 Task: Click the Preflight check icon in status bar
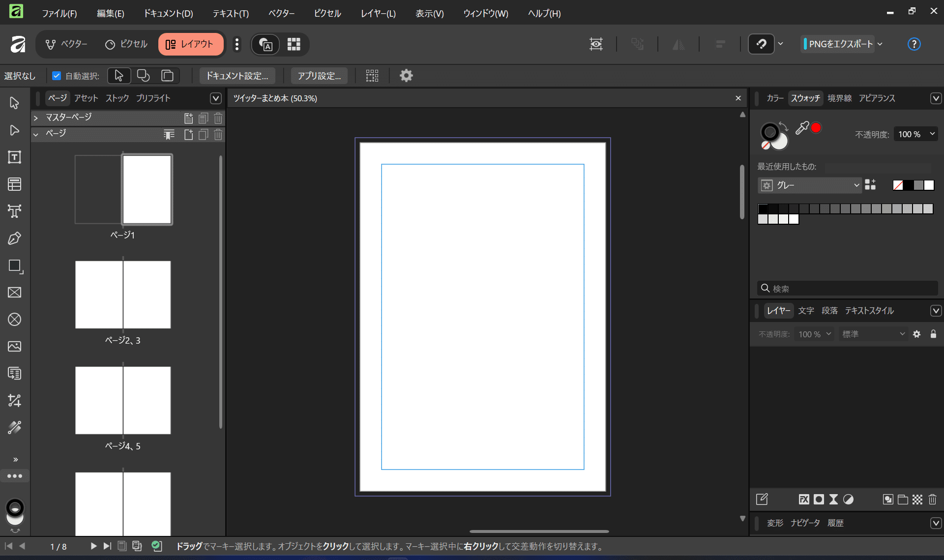156,546
